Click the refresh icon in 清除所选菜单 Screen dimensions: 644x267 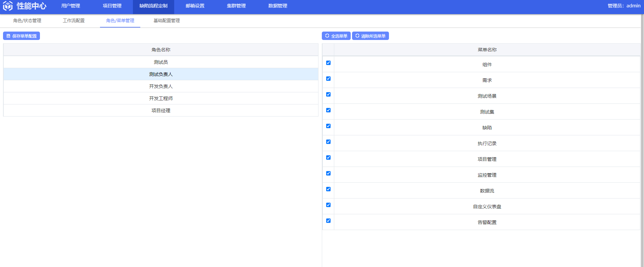coord(357,36)
